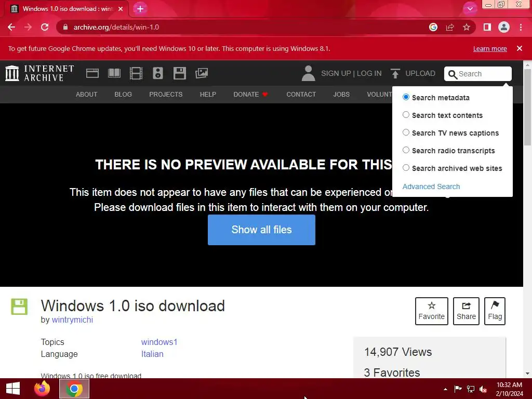Open the Video film strip icon
Image resolution: width=532 pixels, height=399 pixels.
136,73
